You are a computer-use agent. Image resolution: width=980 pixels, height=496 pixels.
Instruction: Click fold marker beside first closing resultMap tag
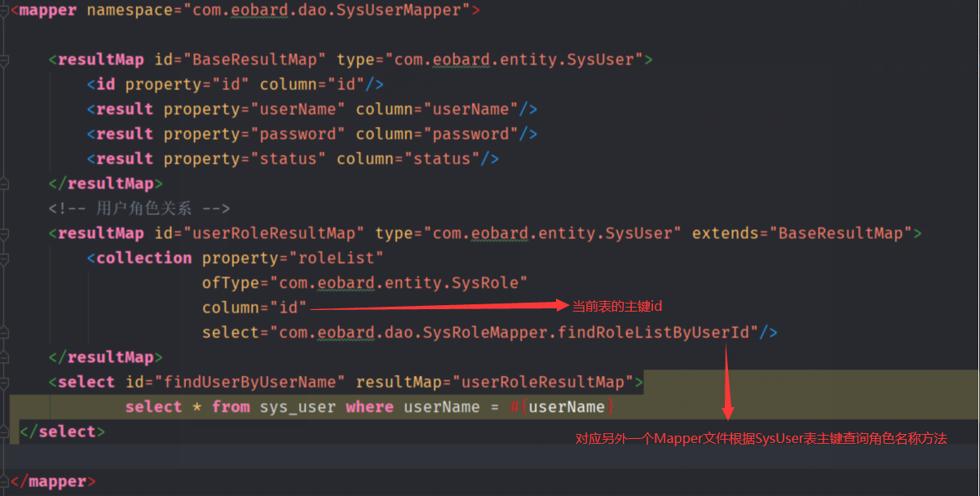pos(4,184)
